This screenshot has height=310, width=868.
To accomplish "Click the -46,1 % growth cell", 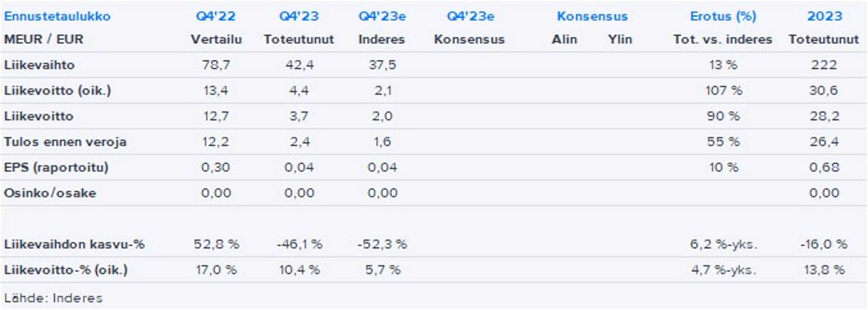I will coord(299,244).
